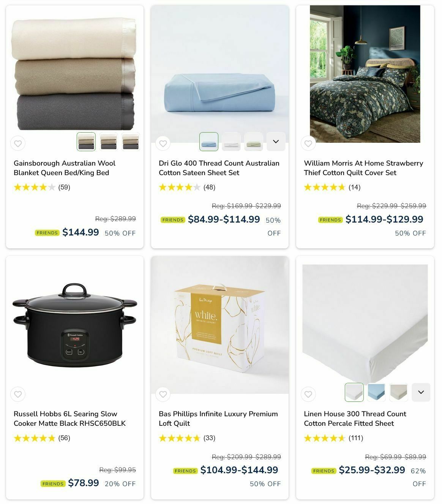
Task: Save William Morris Quilt Cover to wishlist
Action: pyautogui.click(x=308, y=144)
